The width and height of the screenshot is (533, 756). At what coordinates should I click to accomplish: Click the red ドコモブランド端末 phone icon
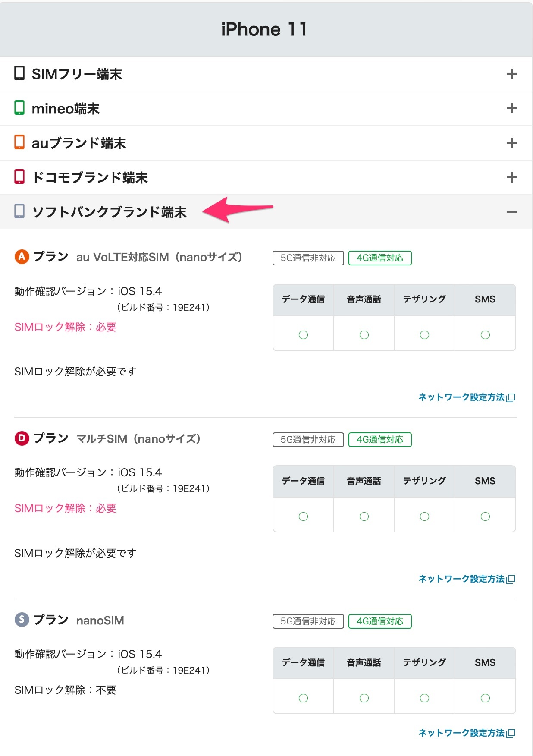click(x=19, y=177)
